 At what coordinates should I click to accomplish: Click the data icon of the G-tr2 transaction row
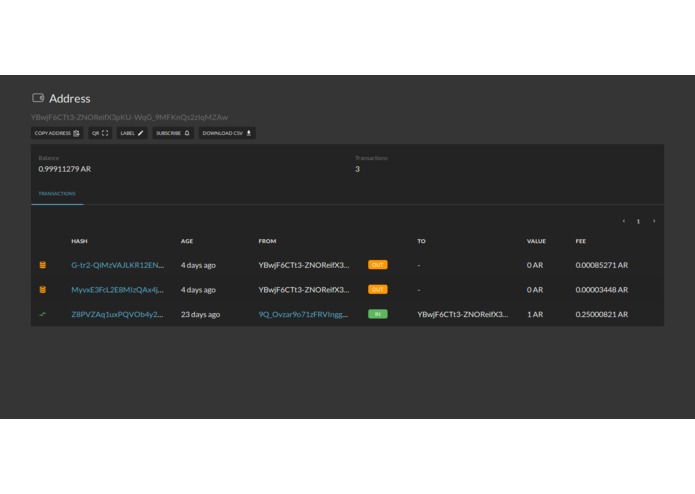coord(43,265)
